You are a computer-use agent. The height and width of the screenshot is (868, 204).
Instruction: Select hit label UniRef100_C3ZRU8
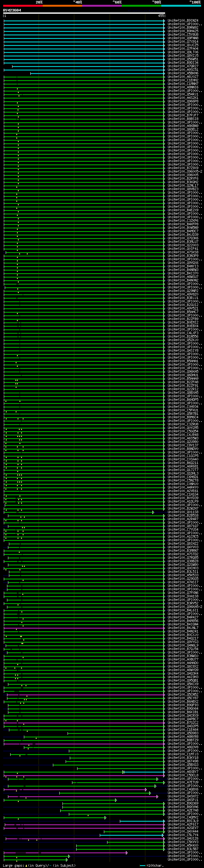point(183,424)
